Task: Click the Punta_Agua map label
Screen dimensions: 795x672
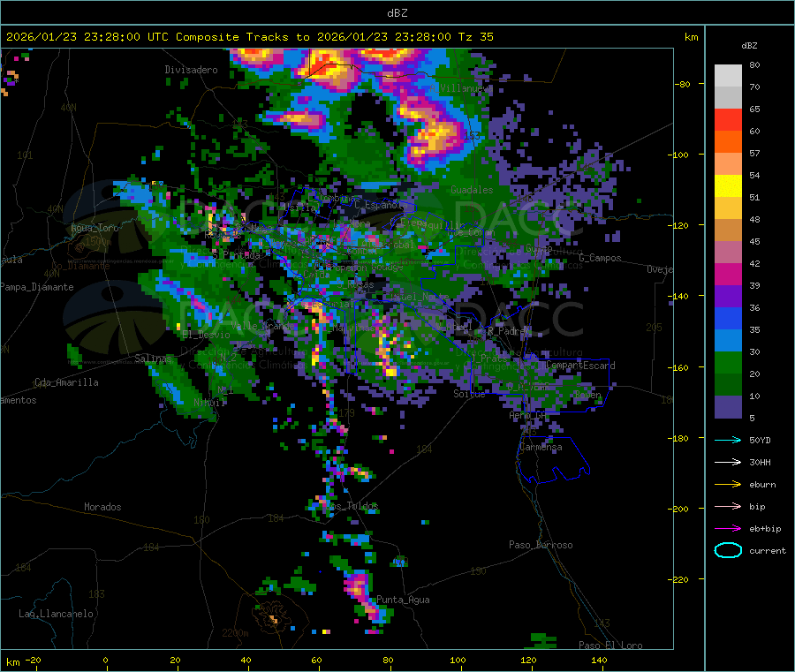Action: pos(403,600)
